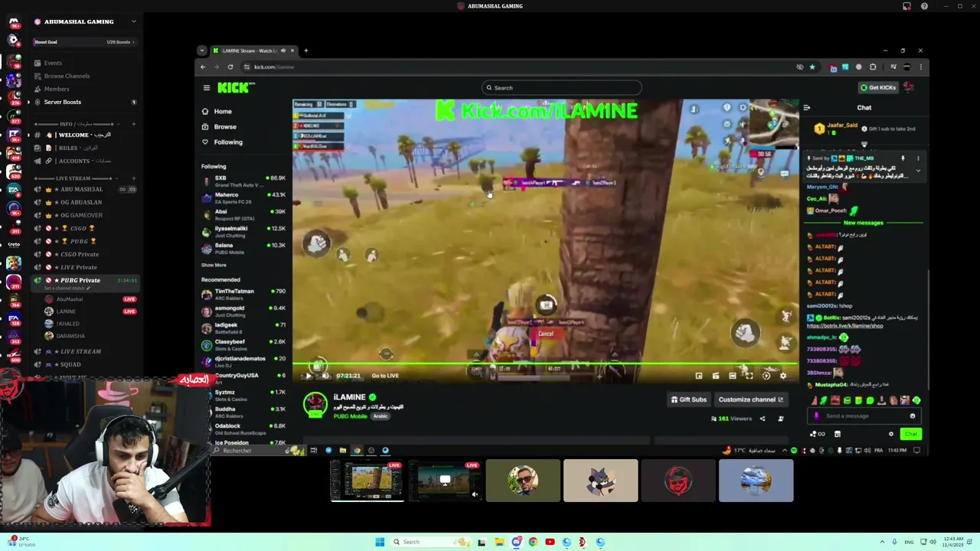The height and width of the screenshot is (551, 980).
Task: Click the Gift Subs button
Action: coord(688,399)
